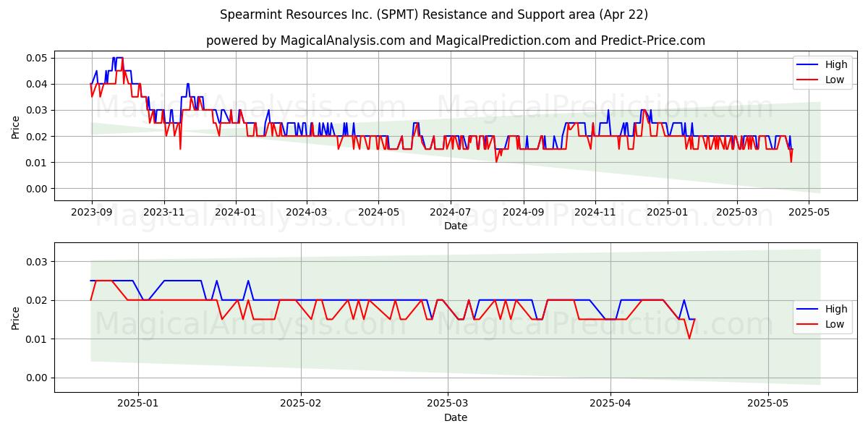
Task: Click the upper chart's "0.03" price tick
Action: point(36,110)
